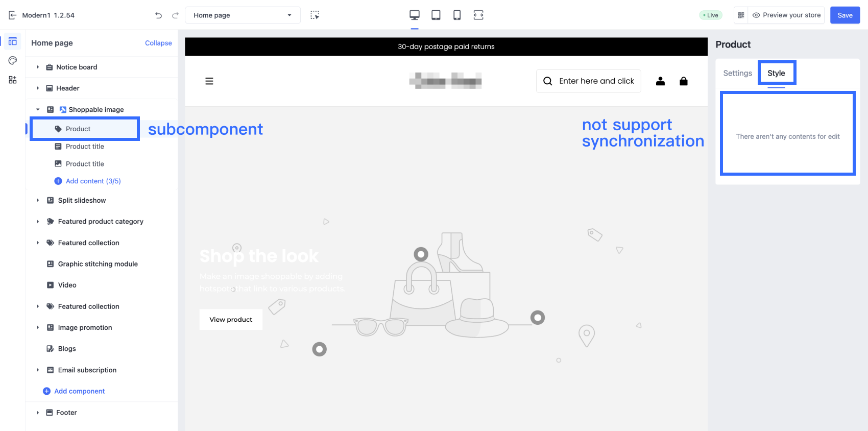Select the hotspot below the sunglasses
This screenshot has height=431, width=868.
pyautogui.click(x=320, y=349)
